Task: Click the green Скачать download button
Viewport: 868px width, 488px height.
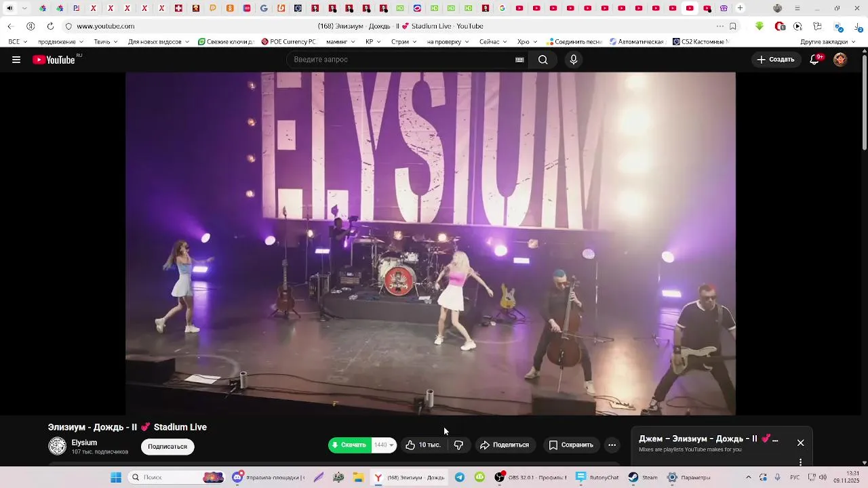Action: point(349,445)
